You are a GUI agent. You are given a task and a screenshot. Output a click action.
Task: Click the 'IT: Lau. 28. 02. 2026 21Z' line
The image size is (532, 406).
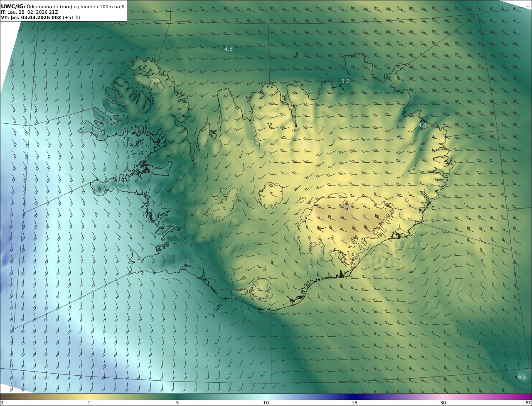point(30,12)
